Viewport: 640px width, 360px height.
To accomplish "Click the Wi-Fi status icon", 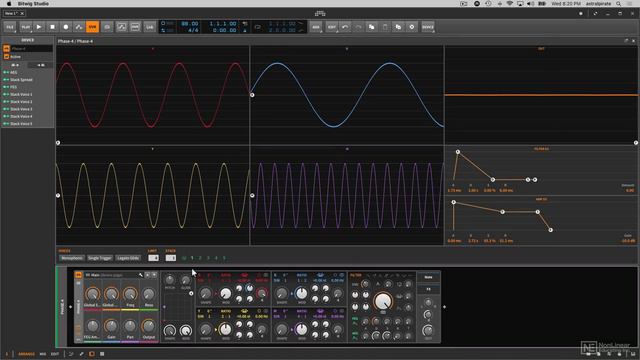I will (x=510, y=4).
